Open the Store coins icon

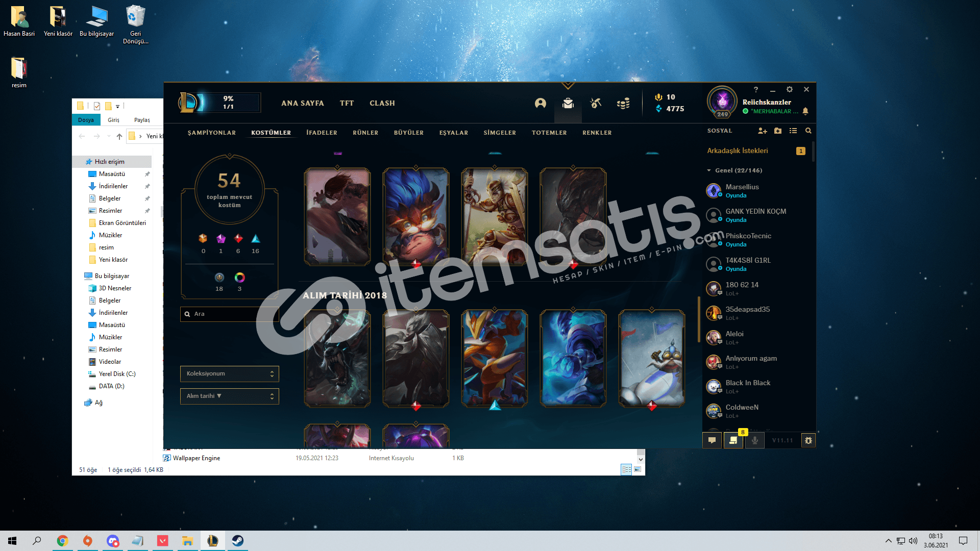623,104
